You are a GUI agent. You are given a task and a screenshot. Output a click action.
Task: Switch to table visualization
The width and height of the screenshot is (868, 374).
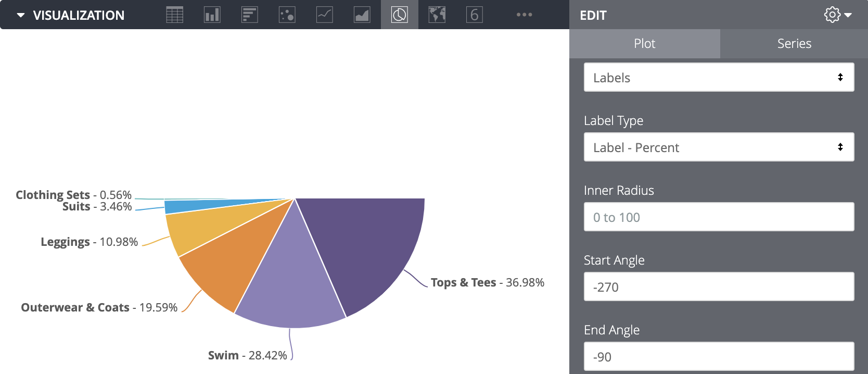175,15
